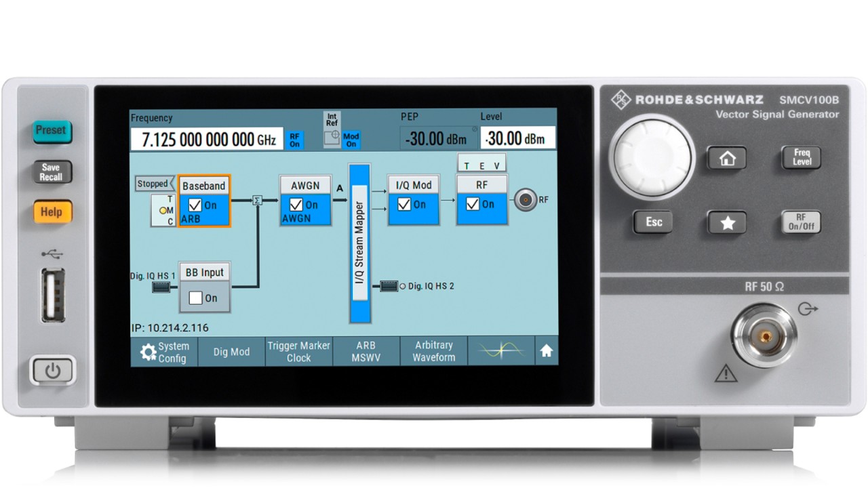The width and height of the screenshot is (868, 488).
Task: Click the Int Ref reference indicator icon
Action: pos(332,131)
